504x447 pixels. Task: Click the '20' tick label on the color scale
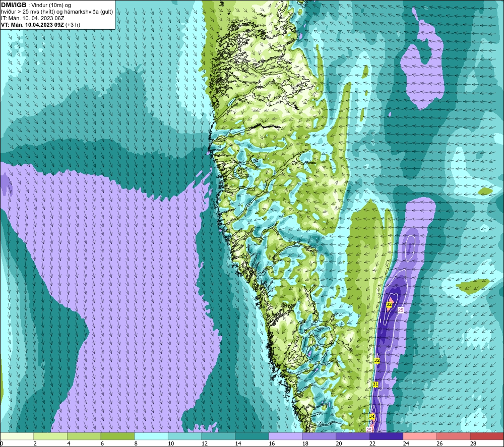[x=339, y=443]
